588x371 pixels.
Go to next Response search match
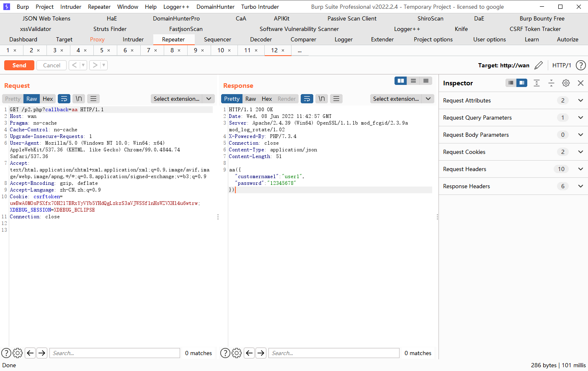tap(261, 353)
